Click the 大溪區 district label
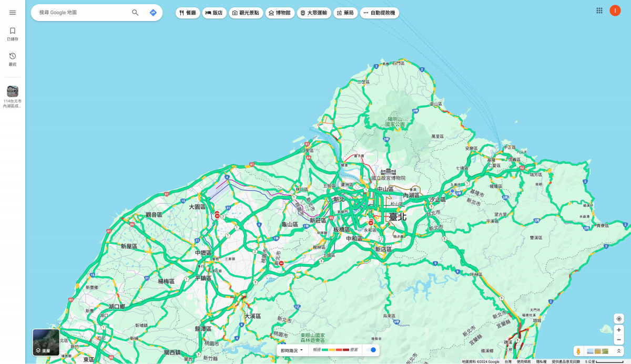This screenshot has width=631, height=364. point(252,316)
